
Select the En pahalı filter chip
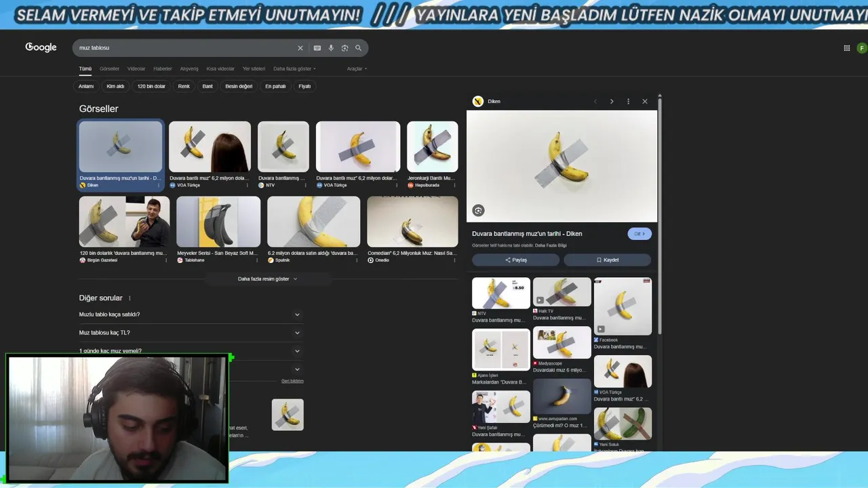(275, 86)
